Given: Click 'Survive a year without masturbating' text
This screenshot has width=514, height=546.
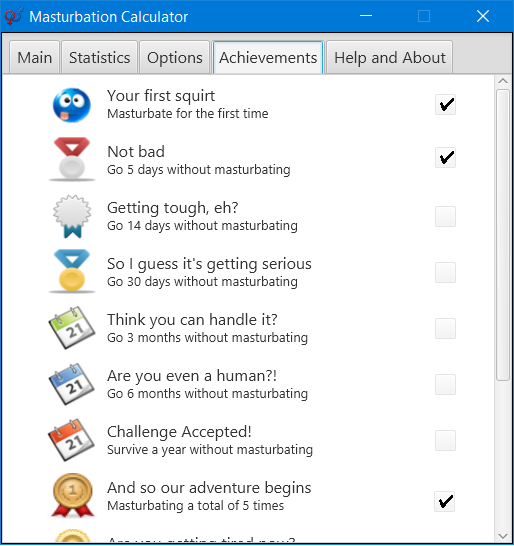Looking at the screenshot, I should pos(210,450).
